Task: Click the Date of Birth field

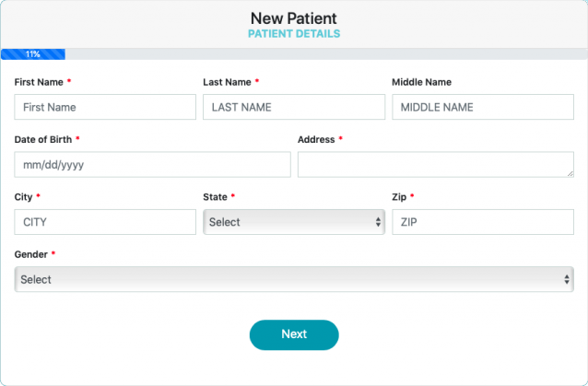Action: tap(152, 165)
